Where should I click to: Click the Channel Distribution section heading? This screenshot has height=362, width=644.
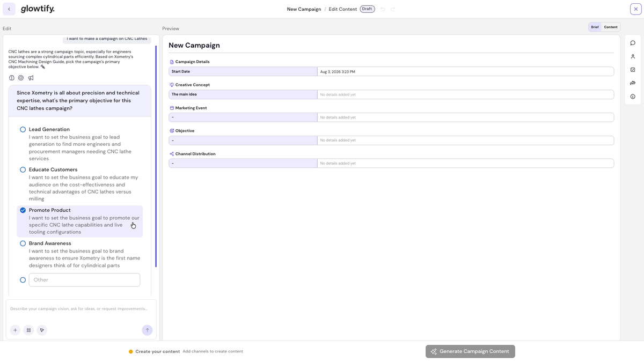point(195,154)
